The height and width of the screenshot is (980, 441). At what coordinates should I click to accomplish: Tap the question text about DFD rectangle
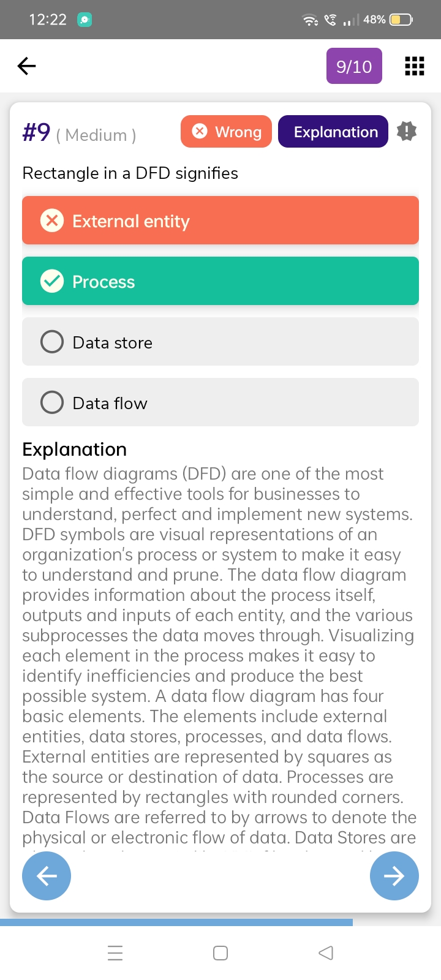[x=130, y=173]
